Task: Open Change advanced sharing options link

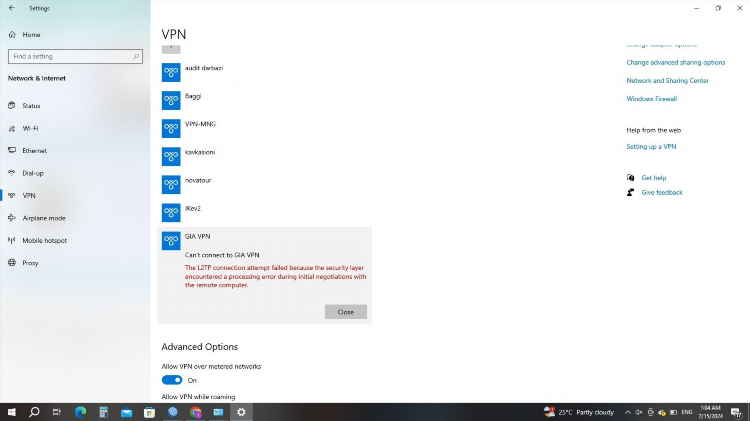Action: pyautogui.click(x=676, y=63)
